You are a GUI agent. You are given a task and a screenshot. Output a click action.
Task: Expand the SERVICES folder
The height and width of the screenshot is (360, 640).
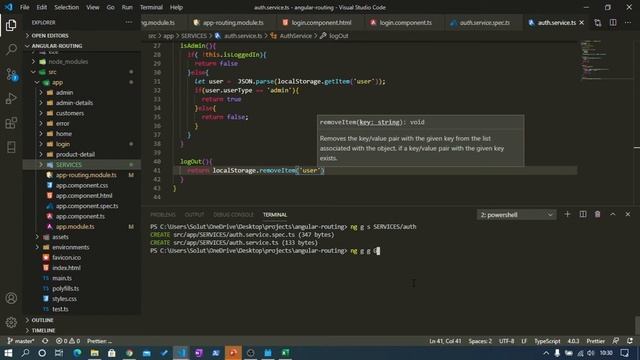click(82, 164)
